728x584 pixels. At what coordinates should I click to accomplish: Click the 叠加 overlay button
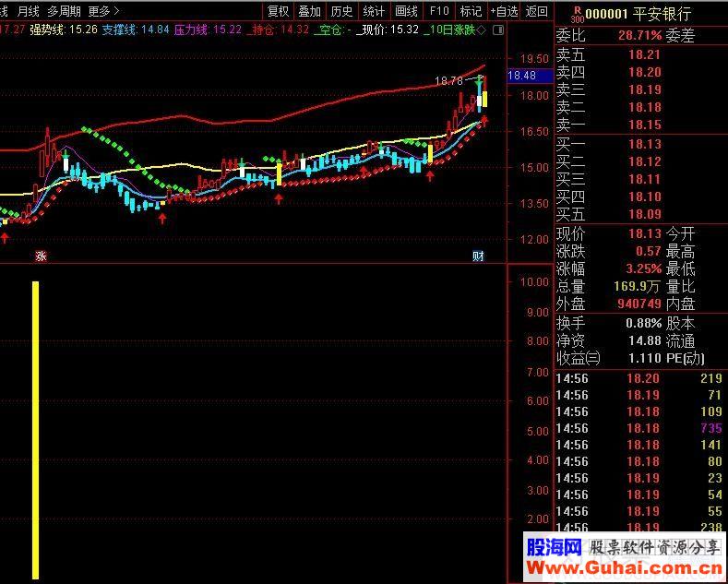point(310,11)
